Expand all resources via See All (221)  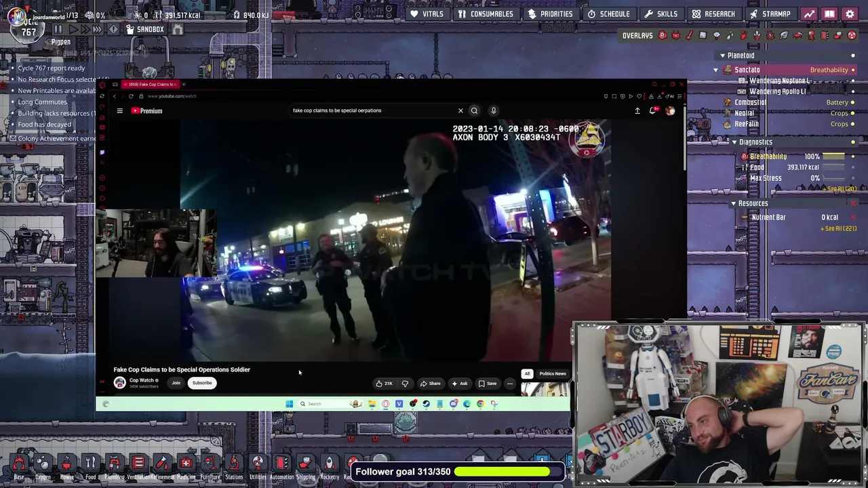click(x=840, y=228)
